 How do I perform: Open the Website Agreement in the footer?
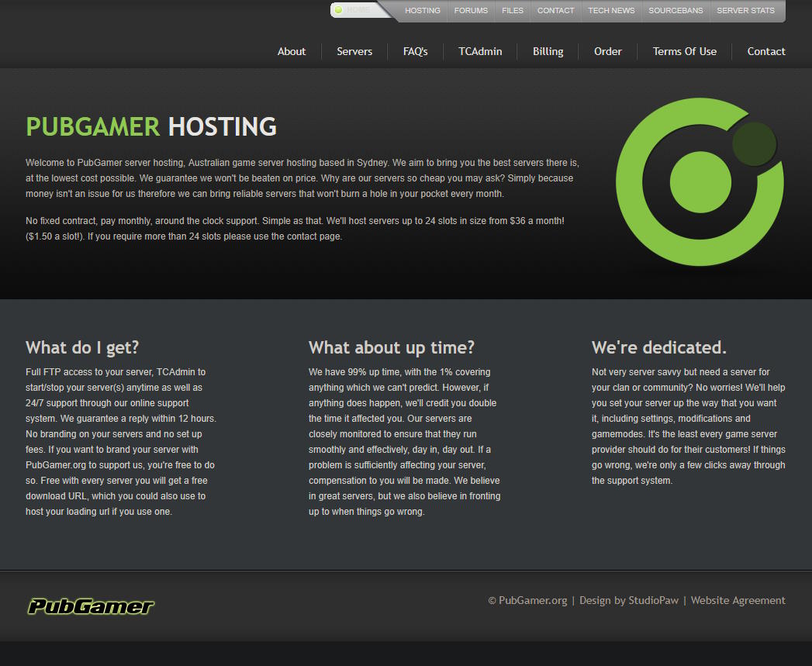[x=738, y=600]
